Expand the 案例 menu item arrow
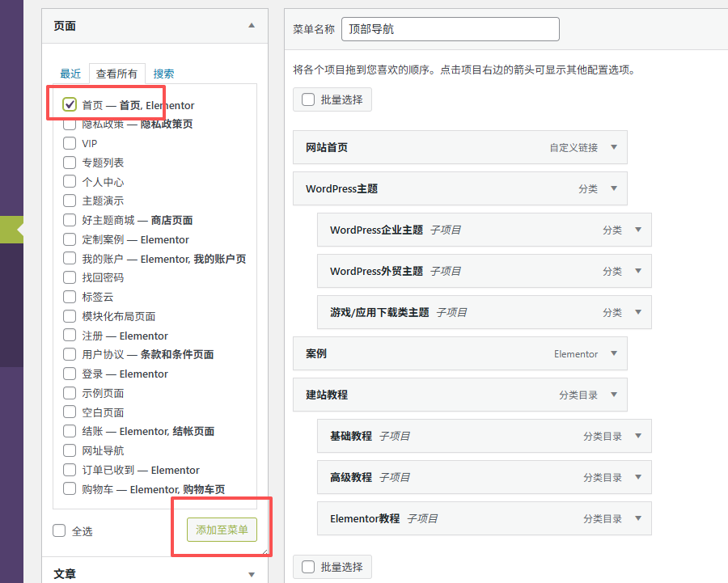 click(x=614, y=353)
